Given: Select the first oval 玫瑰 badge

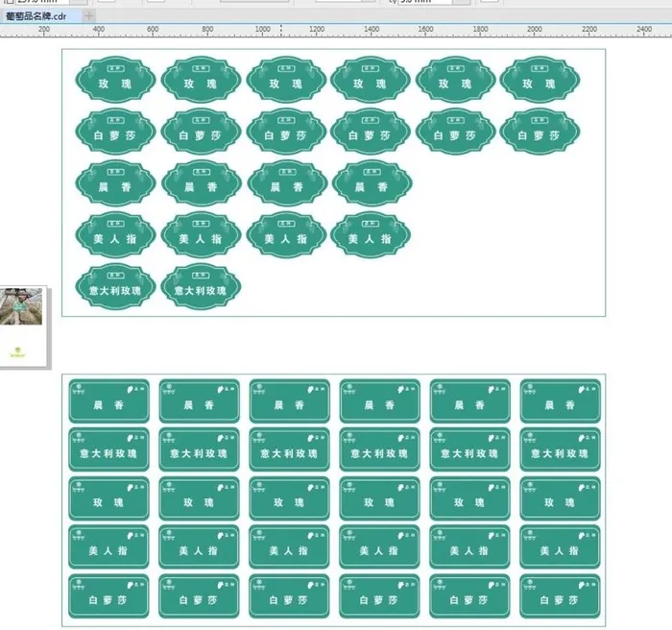Looking at the screenshot, I should pos(115,80).
